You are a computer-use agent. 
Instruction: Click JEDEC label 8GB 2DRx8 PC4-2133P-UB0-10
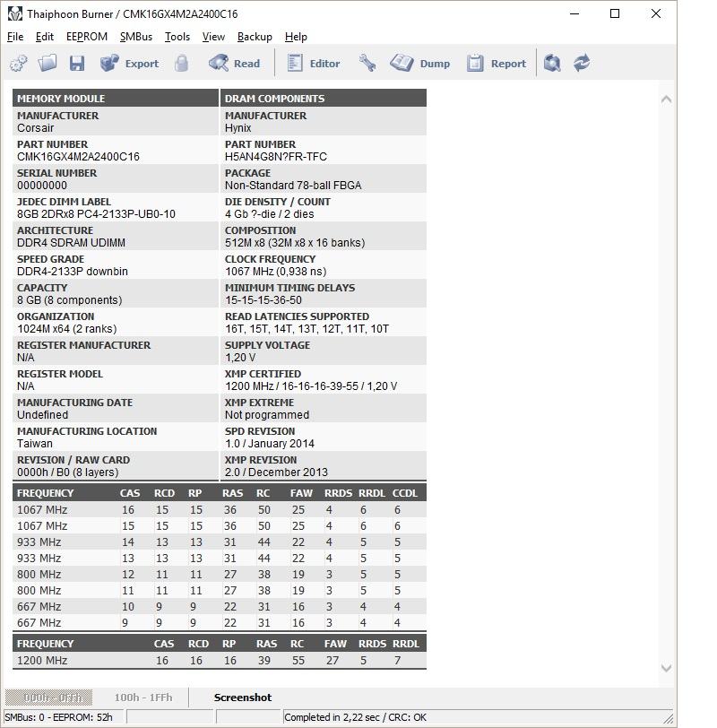[96, 214]
